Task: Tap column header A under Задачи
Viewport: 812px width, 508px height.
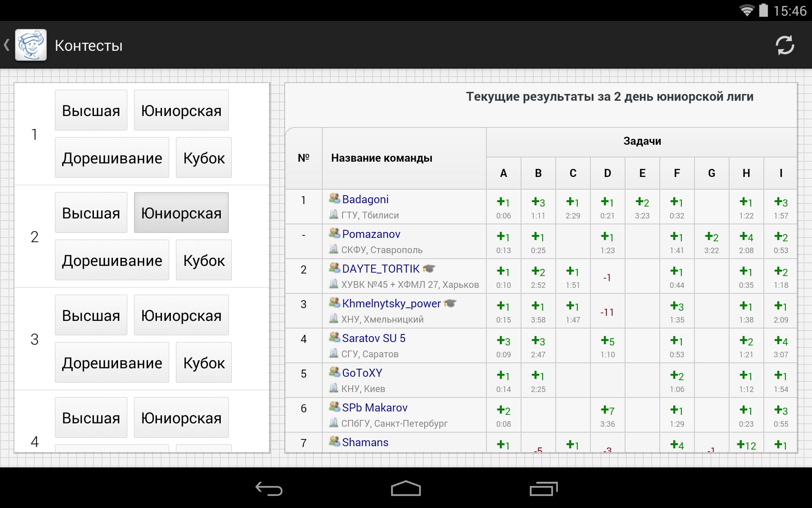Action: click(503, 173)
